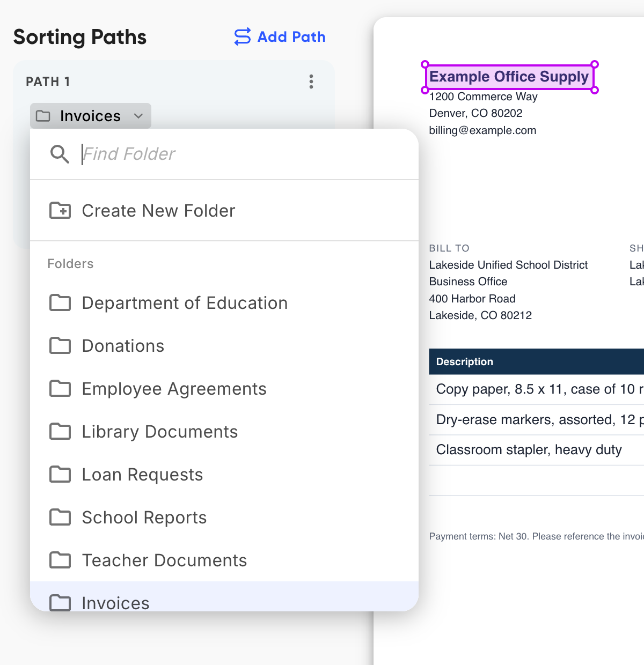
Task: Click the new-folder plus icon
Action: pyautogui.click(x=60, y=211)
